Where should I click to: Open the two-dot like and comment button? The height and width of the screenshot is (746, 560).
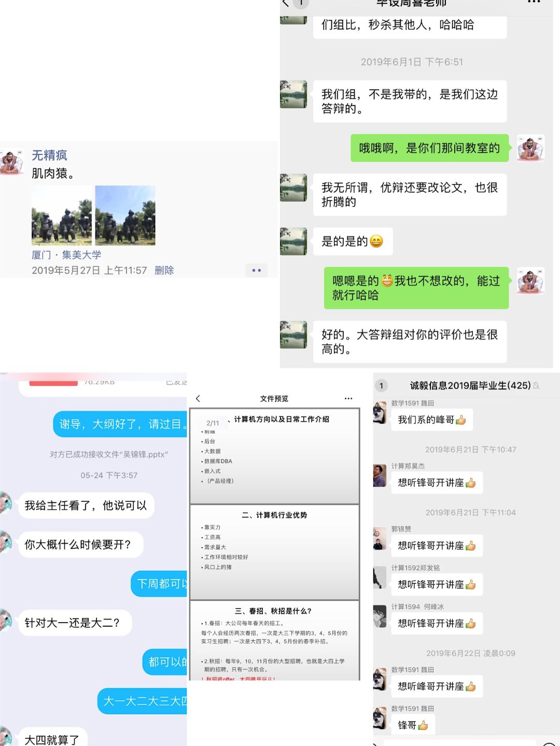click(x=257, y=270)
